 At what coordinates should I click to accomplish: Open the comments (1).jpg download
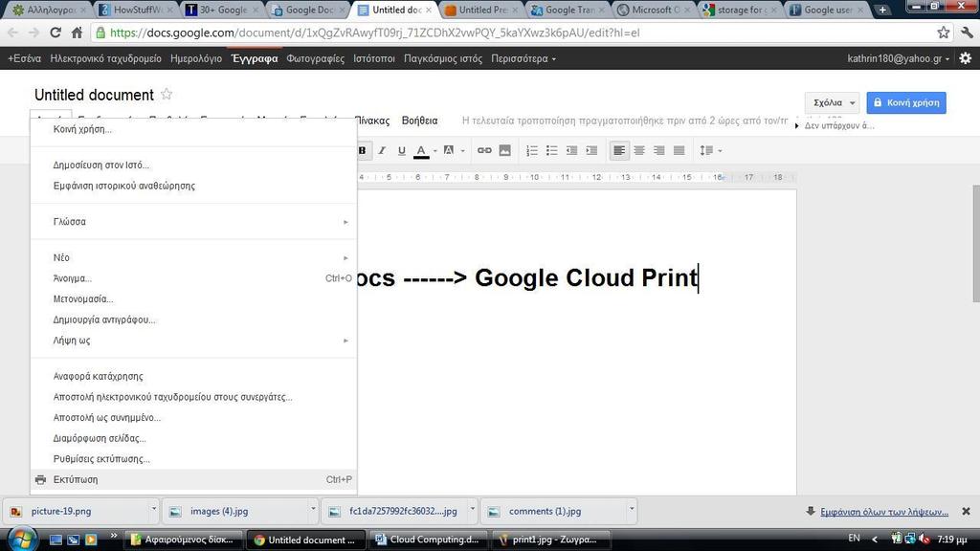tap(552, 511)
